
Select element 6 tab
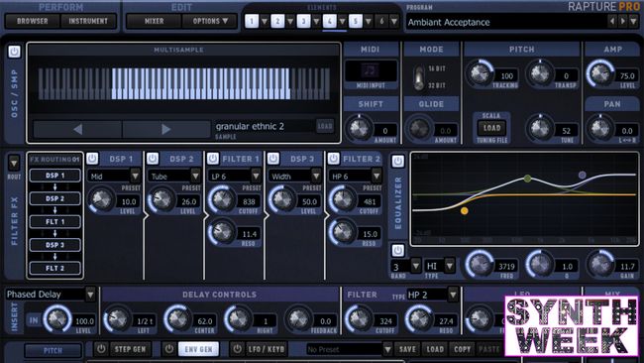click(x=381, y=21)
